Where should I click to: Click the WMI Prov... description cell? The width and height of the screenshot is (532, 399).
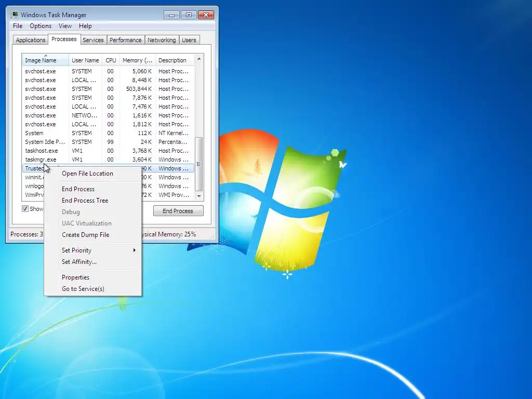174,195
